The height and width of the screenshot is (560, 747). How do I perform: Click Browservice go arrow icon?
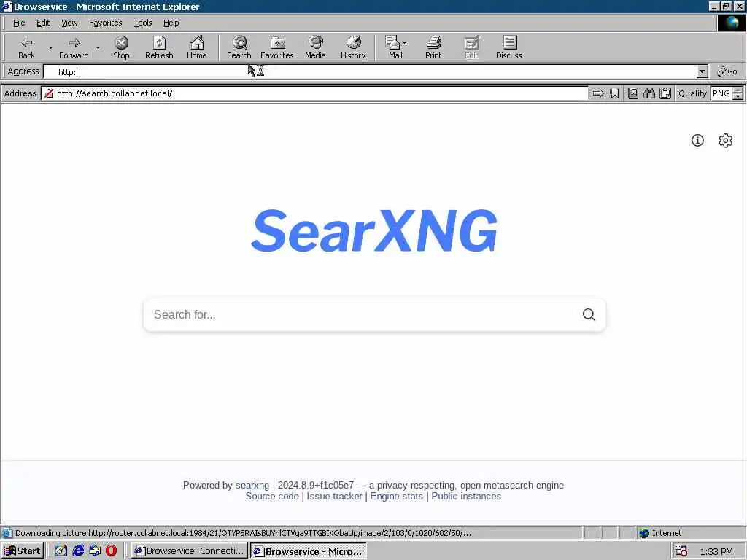[598, 93]
